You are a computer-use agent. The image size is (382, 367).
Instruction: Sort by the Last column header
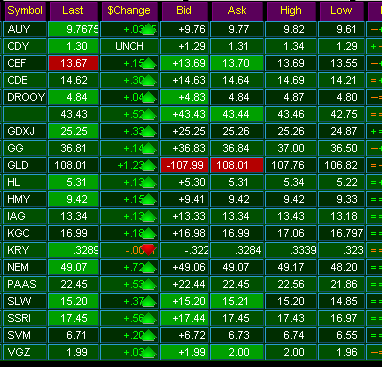pyautogui.click(x=73, y=11)
